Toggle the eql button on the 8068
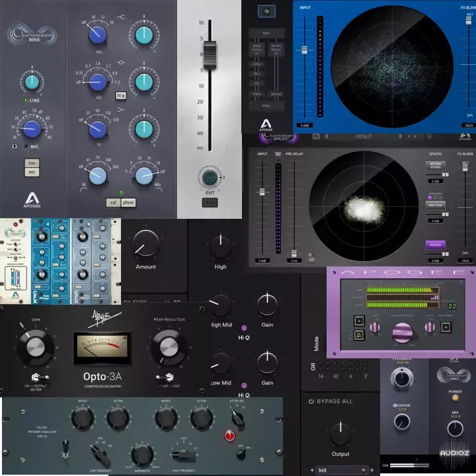Viewport: 476px width, 476px height. 113,202
